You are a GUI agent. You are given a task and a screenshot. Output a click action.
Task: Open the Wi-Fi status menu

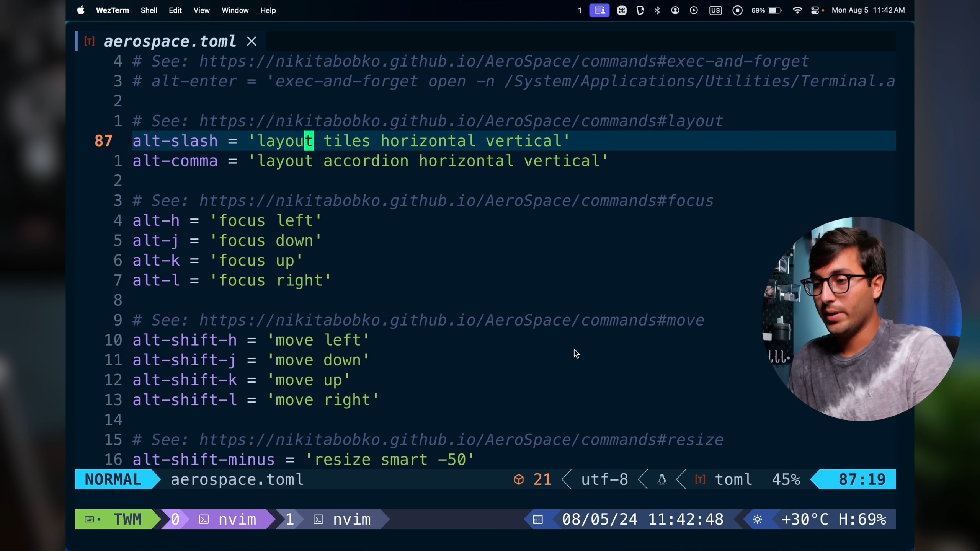797,10
